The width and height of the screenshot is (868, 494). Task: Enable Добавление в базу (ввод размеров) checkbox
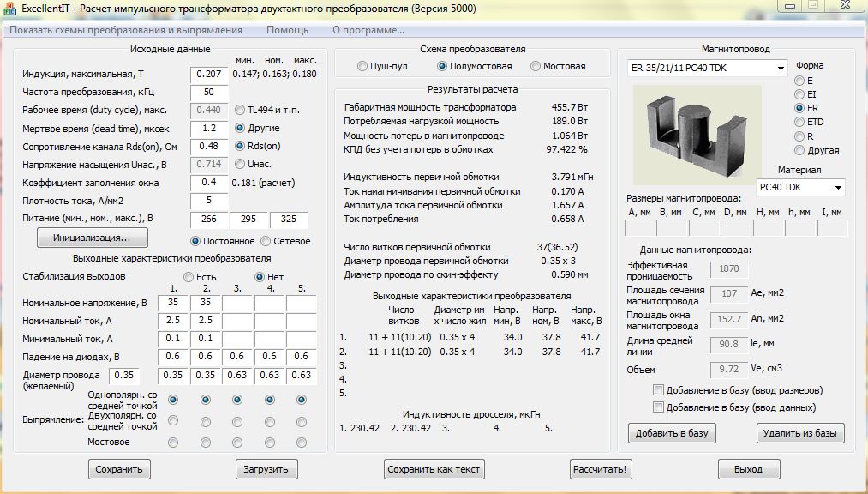point(658,391)
